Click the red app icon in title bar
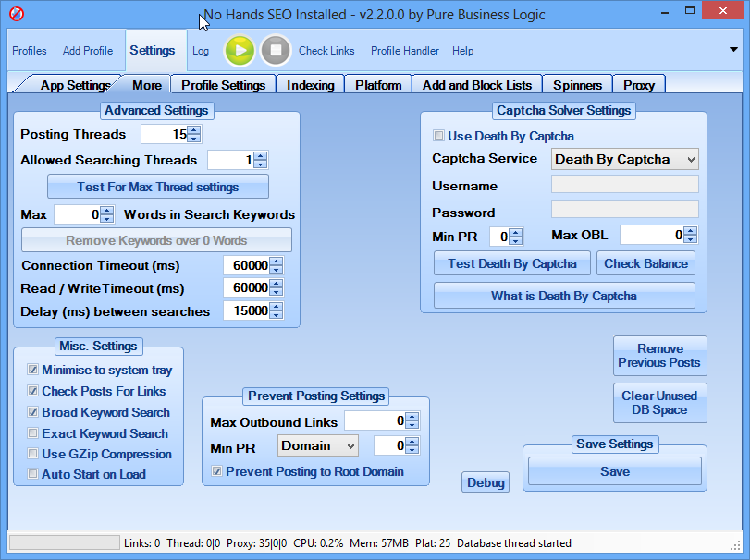Screen dimensions: 750x560 pos(16,15)
